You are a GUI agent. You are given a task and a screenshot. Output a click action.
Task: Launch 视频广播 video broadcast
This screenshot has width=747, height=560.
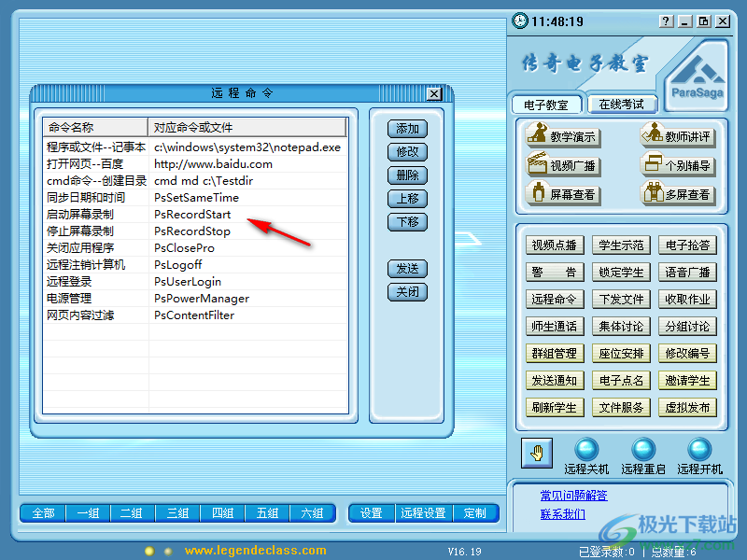[x=563, y=165]
